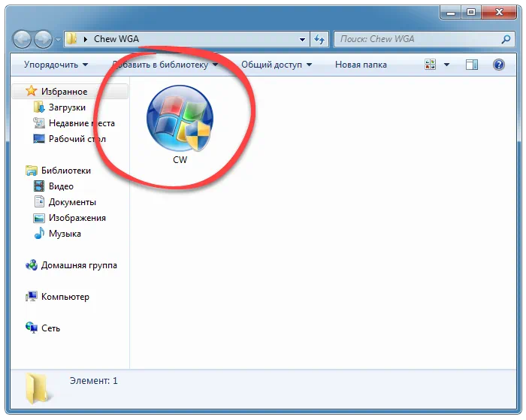This screenshot has height=420, width=526.
Task: Click the folder icon in address bar
Action: point(71,39)
